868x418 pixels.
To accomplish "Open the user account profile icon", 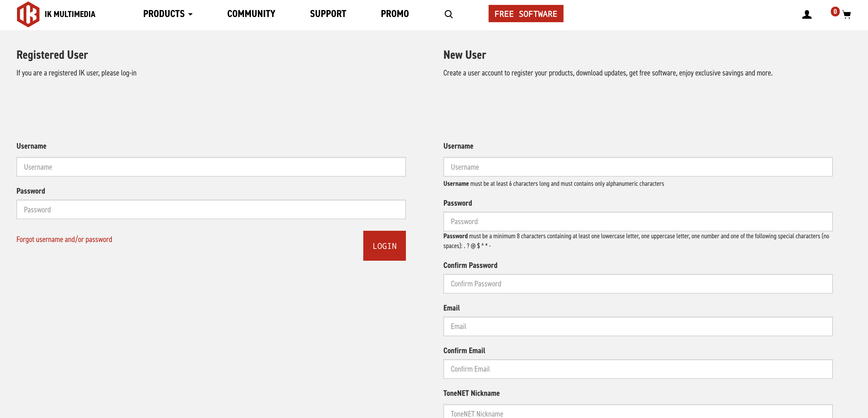I will click(807, 14).
